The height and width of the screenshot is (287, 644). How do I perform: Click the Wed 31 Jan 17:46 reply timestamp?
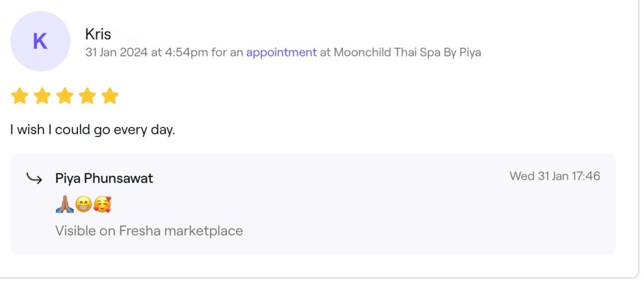(x=555, y=176)
